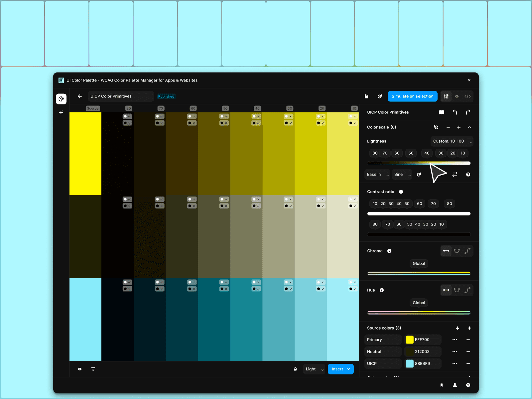Open the Contrast ratio info icon
Viewport: 532px width, 399px height.
(x=401, y=192)
